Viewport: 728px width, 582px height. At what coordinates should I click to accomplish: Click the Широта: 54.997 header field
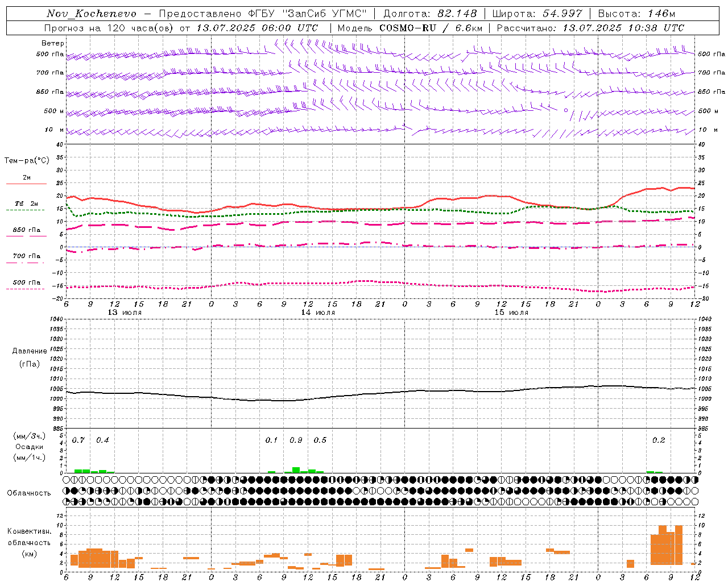(537, 14)
